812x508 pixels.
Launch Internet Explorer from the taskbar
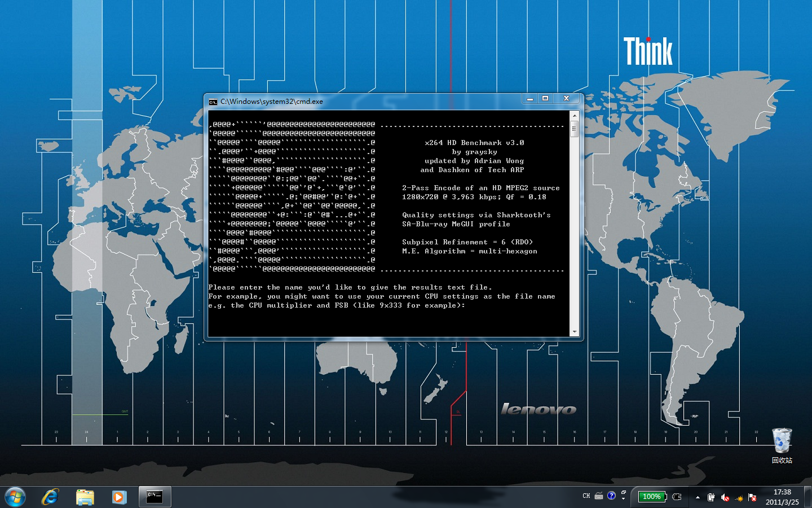point(50,497)
